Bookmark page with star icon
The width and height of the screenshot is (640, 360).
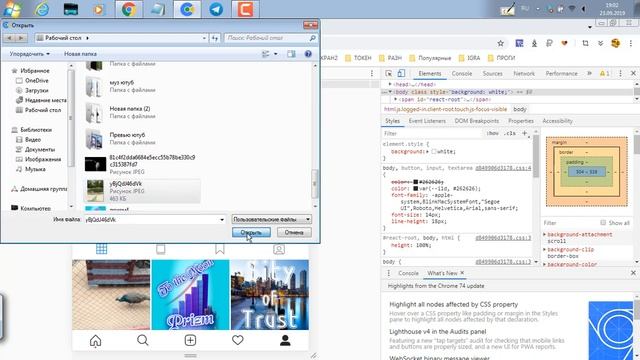pos(500,43)
